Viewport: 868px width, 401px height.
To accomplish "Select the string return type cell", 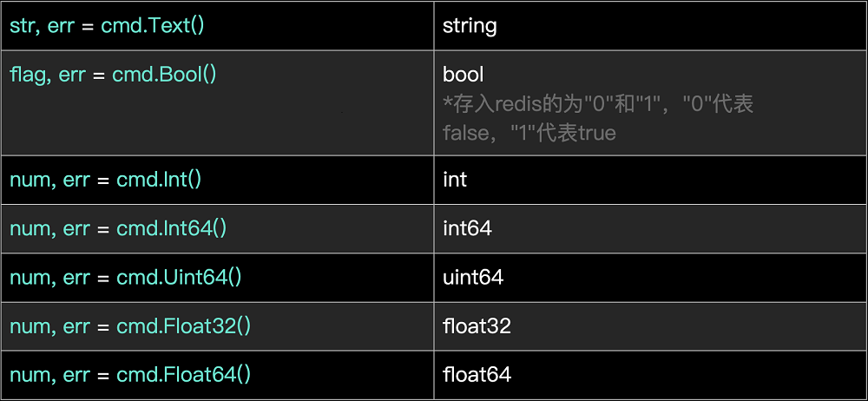I will pyautogui.click(x=650, y=25).
